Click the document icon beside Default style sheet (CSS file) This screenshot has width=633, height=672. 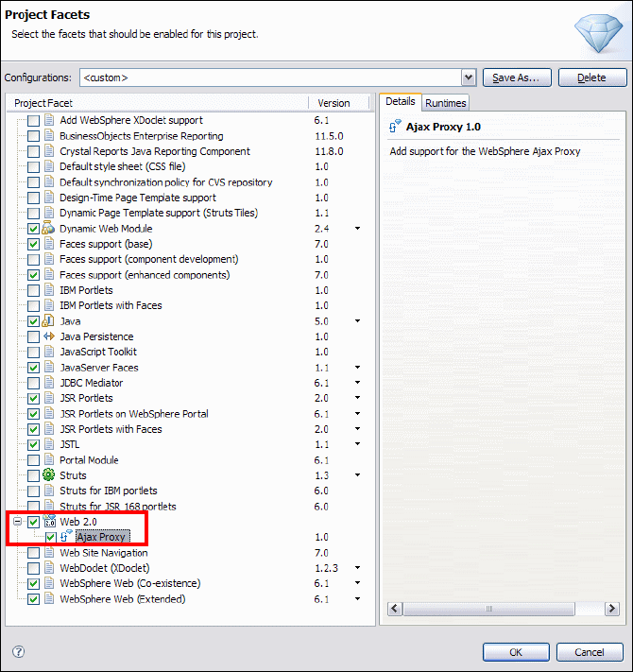tap(49, 166)
